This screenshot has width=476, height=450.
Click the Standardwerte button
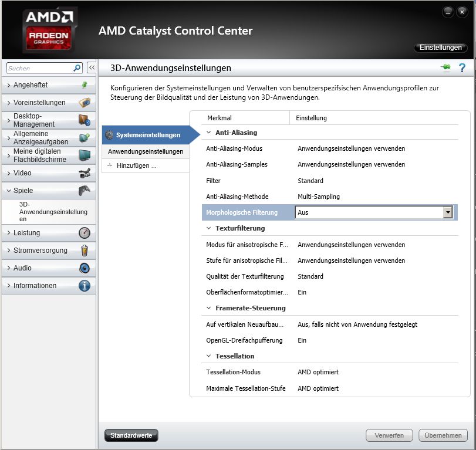131,435
